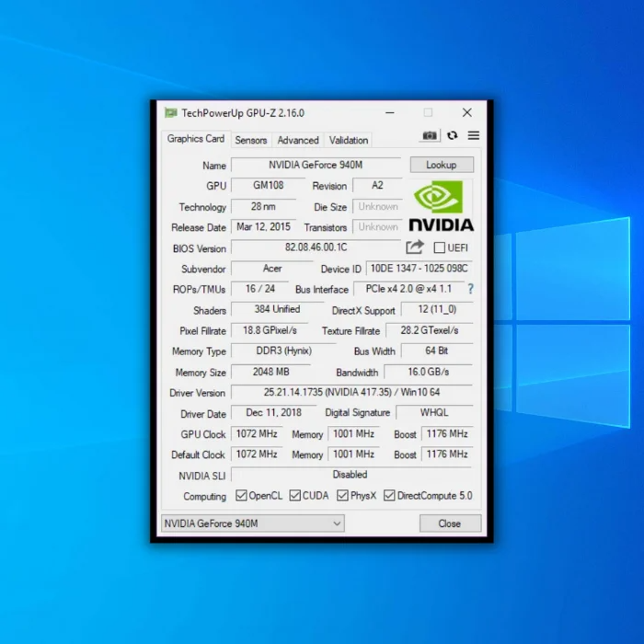The height and width of the screenshot is (644, 644).
Task: Click DirectX Support value 12 (11_0)
Action: (437, 309)
